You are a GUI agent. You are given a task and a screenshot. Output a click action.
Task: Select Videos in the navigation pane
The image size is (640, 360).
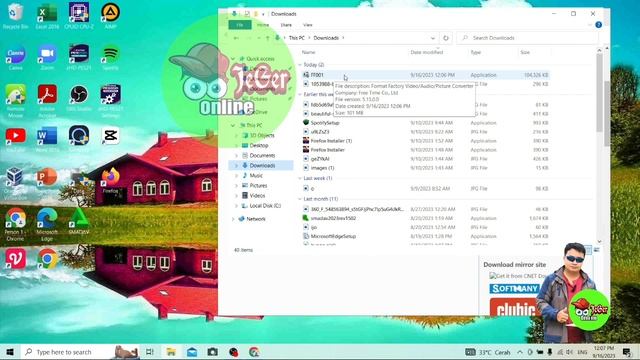coord(257,196)
